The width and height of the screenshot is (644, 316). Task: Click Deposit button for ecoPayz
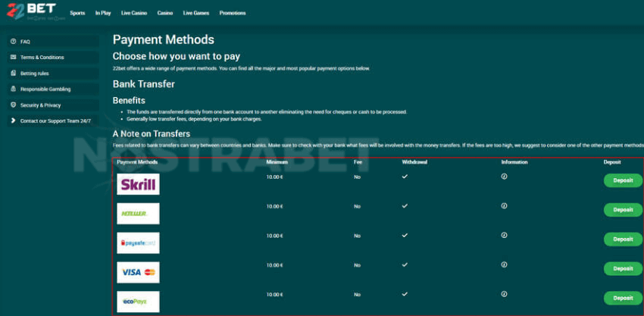coord(623,299)
